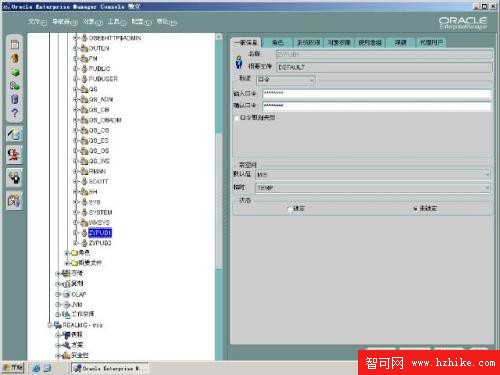This screenshot has width=500, height=375.
Task: Click the Create Like icon below green cube
Action: (15, 86)
